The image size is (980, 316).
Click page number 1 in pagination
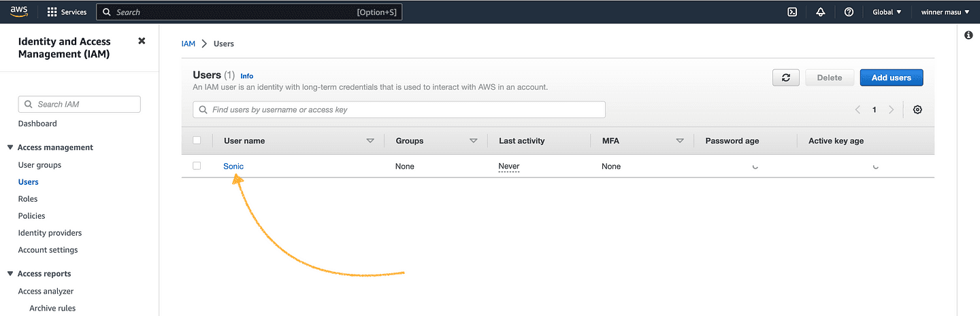[x=875, y=109]
